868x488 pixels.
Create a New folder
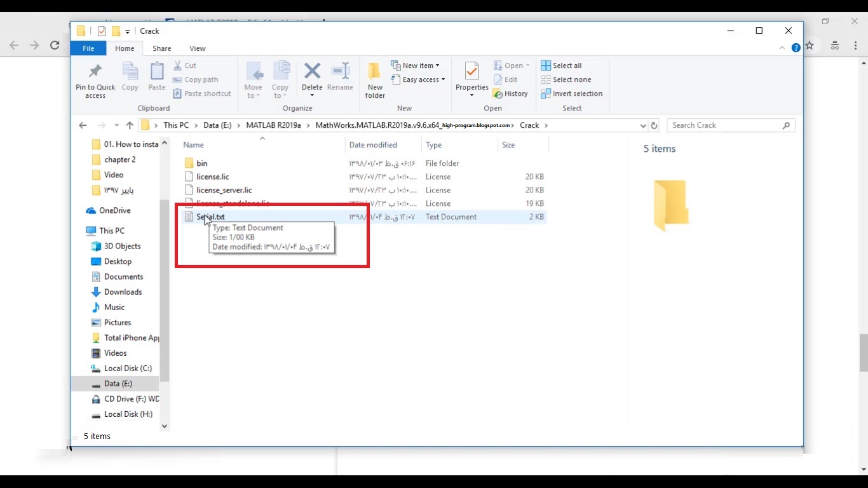pyautogui.click(x=374, y=79)
